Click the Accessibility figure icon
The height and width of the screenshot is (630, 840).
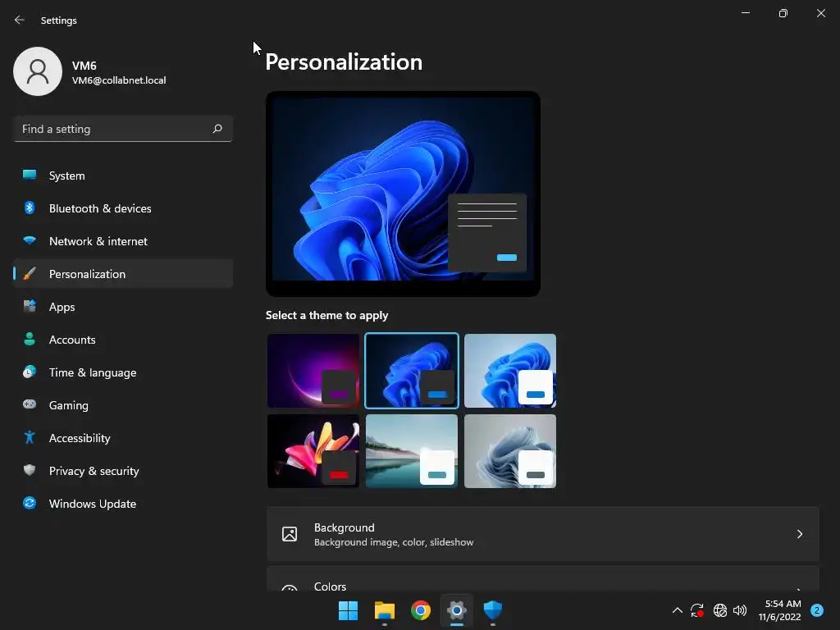pyautogui.click(x=30, y=438)
